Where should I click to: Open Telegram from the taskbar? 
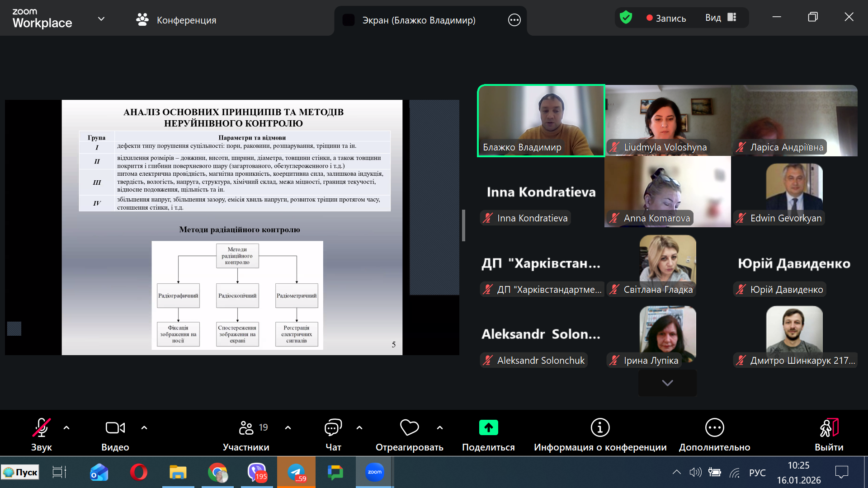pyautogui.click(x=296, y=472)
